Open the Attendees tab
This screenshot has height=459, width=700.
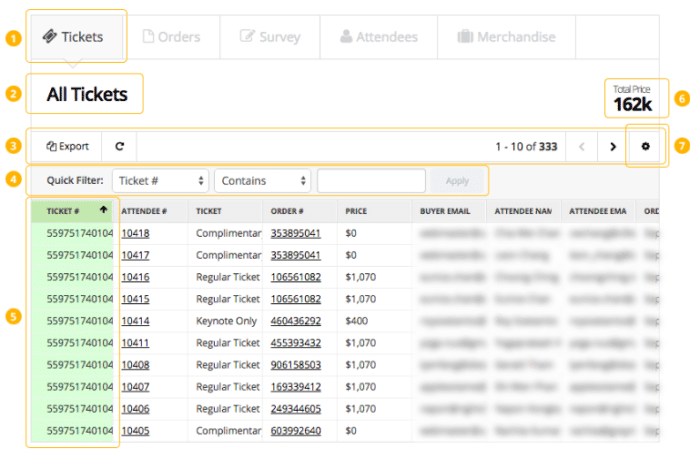click(x=378, y=37)
